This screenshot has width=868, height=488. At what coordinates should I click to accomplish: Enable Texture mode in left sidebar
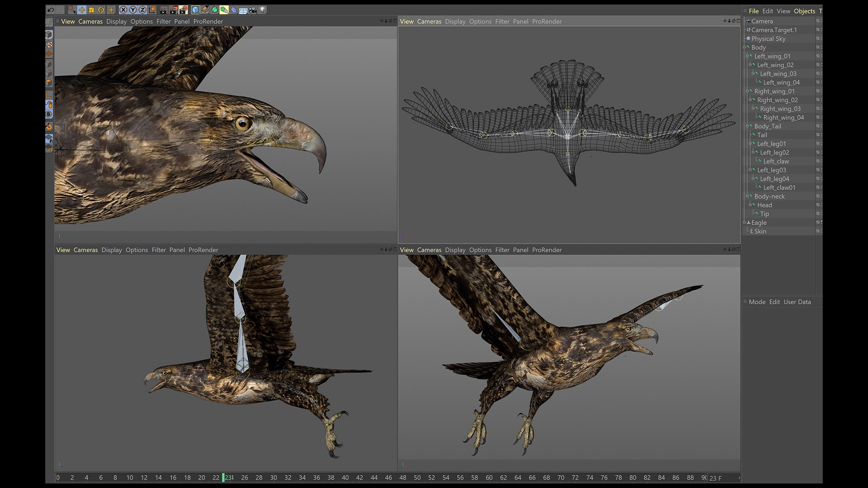[49, 45]
